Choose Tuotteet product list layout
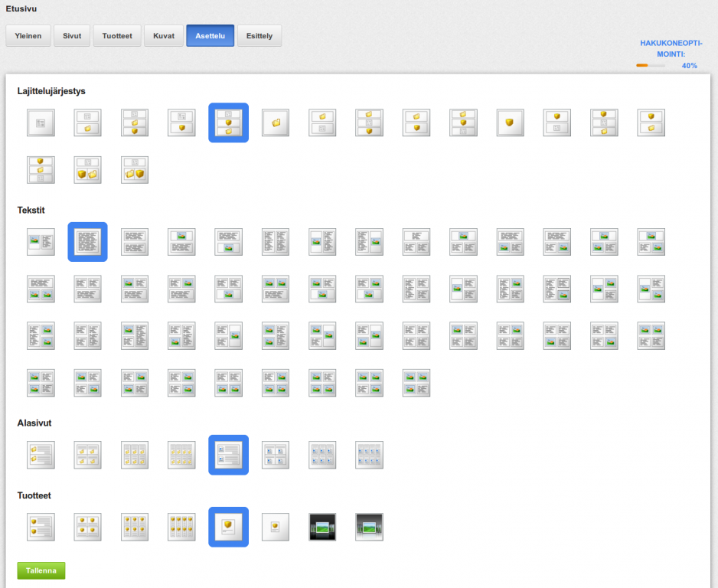Screen dimensions: 718x588 click(41, 527)
